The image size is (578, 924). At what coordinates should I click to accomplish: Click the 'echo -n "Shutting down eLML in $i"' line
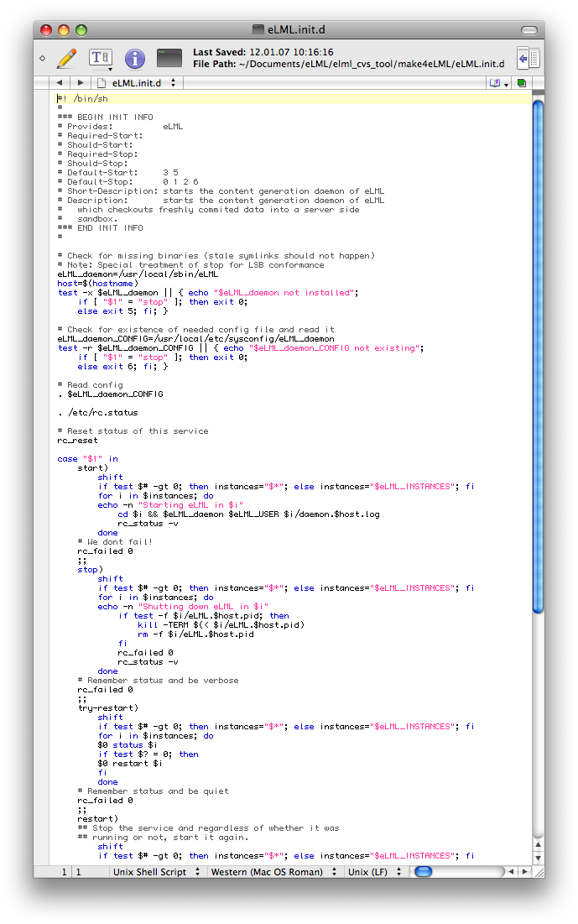(x=183, y=607)
